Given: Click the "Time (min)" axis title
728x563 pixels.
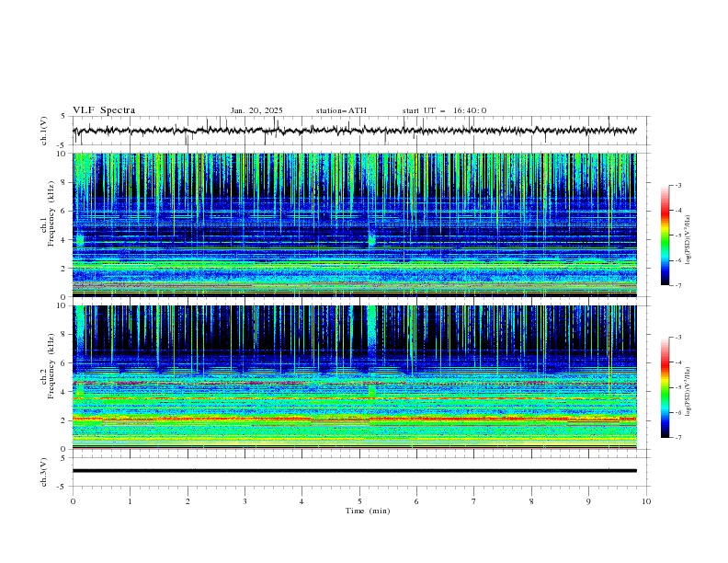Looking at the screenshot, I should point(368,511).
